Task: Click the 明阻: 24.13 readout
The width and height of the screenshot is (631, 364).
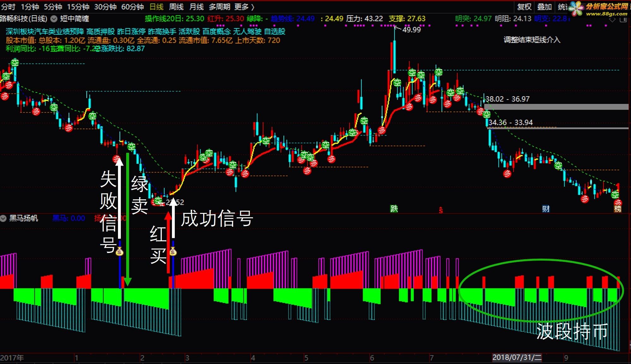Action: tap(513, 19)
